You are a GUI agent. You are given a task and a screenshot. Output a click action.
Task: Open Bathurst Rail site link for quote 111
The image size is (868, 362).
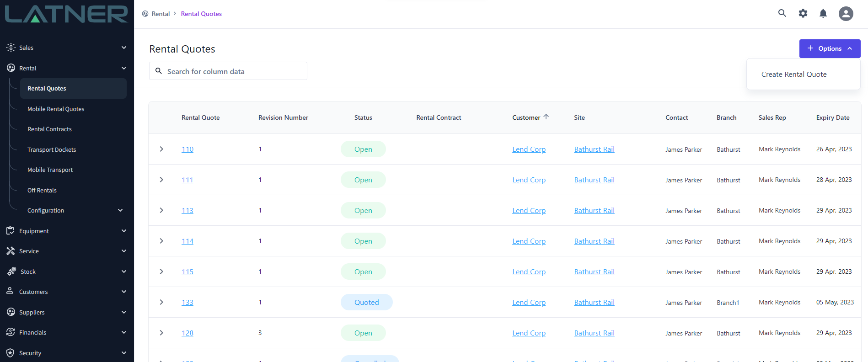(x=594, y=180)
